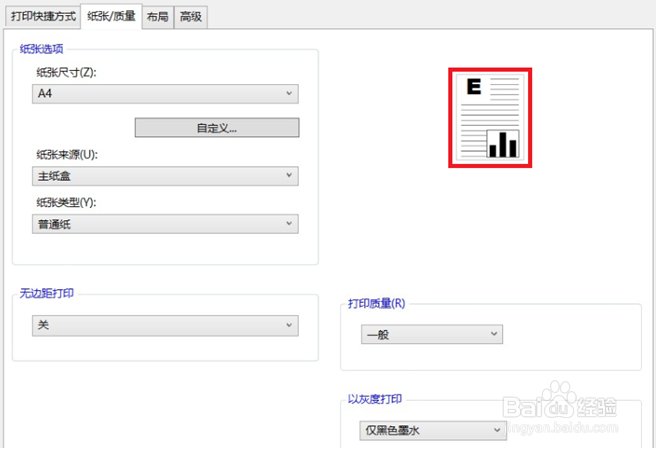Screen dimensions: 656x451
Task: Open the 无边距打印 关 dropdown
Action: pos(165,325)
